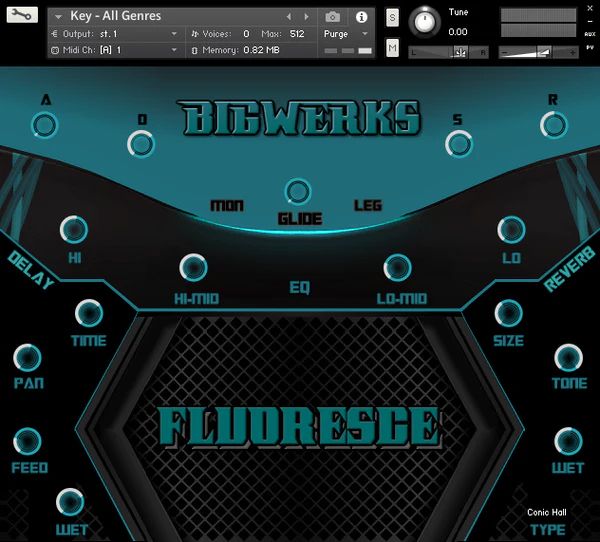Enable MON mono mode
The width and height of the screenshot is (600, 542).
pos(227,206)
